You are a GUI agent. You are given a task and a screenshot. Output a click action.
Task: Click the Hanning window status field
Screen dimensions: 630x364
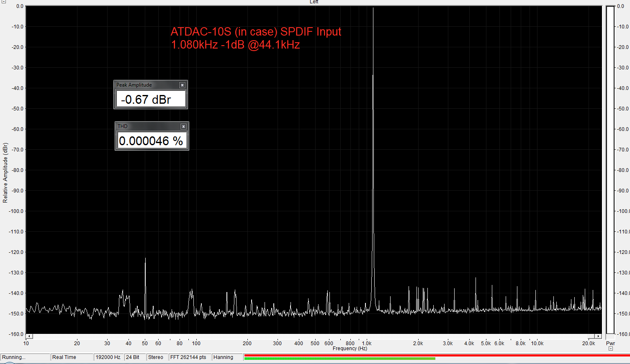pyautogui.click(x=227, y=357)
